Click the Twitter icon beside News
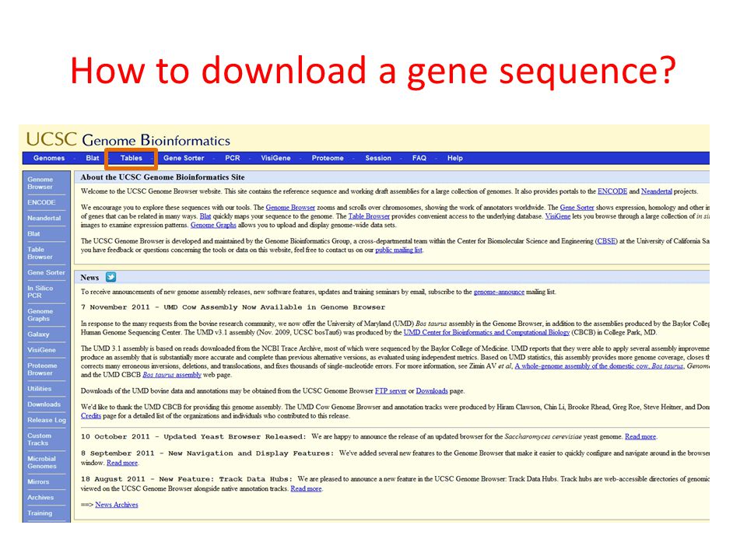747x560 pixels. [x=111, y=277]
